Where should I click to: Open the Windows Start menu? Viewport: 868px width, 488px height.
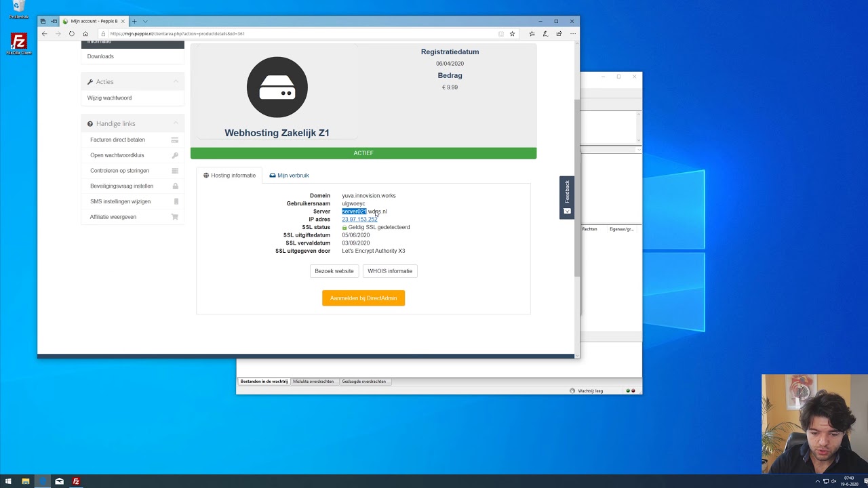coord(9,481)
